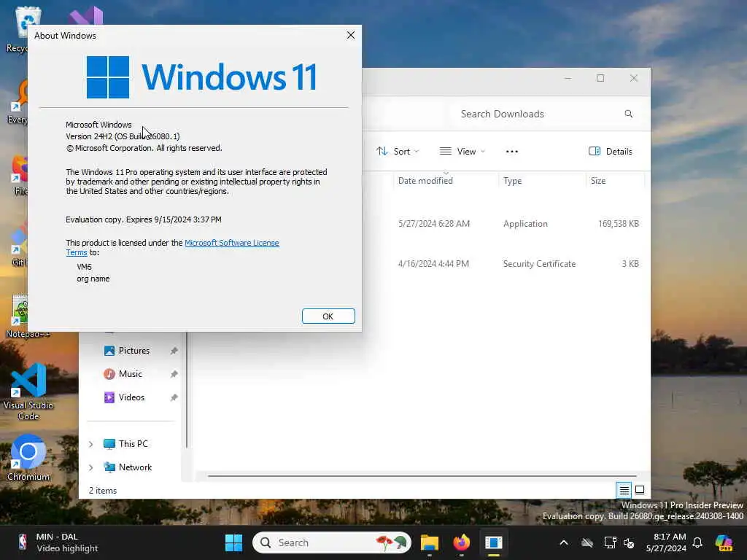Open File Explorer from the taskbar
The height and width of the screenshot is (560, 747).
click(x=429, y=542)
